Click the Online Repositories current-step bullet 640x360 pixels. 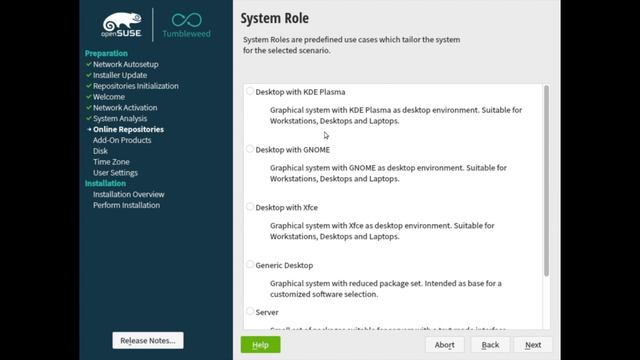[x=89, y=129]
